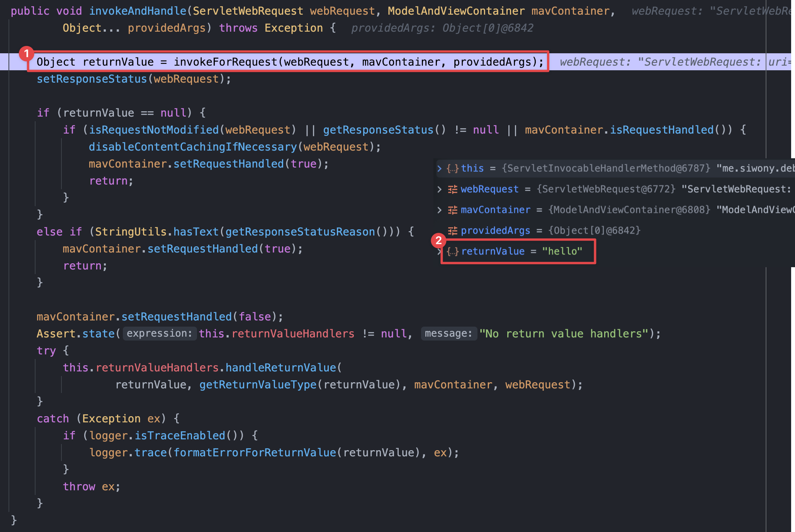Click the getReturnValueType method call
The width and height of the screenshot is (795, 532).
258,385
